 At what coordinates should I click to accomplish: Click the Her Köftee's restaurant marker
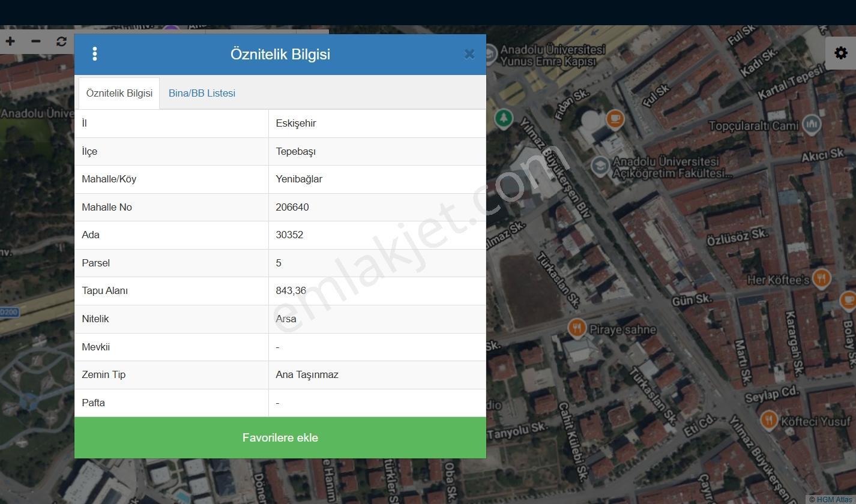(821, 278)
